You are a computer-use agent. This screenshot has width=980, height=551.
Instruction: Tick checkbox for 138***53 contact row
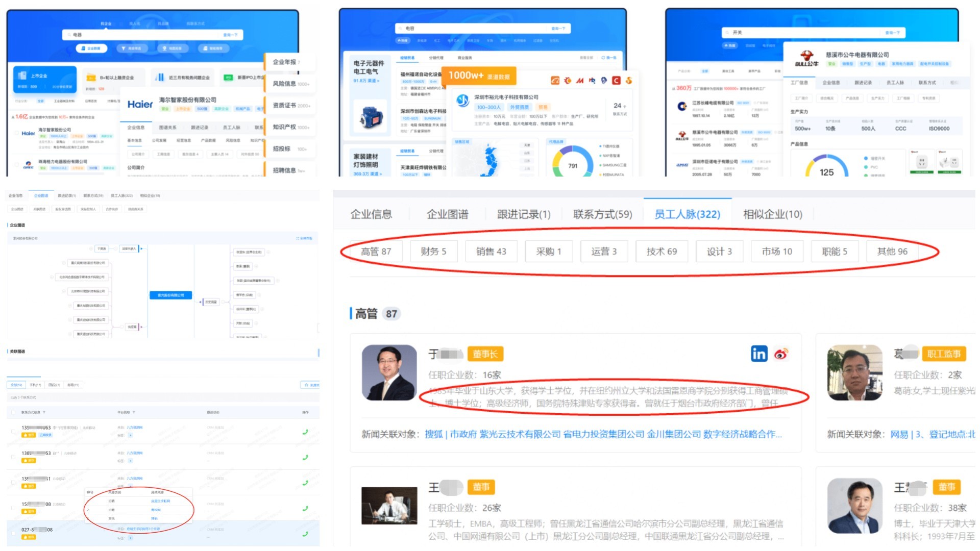[x=13, y=457]
